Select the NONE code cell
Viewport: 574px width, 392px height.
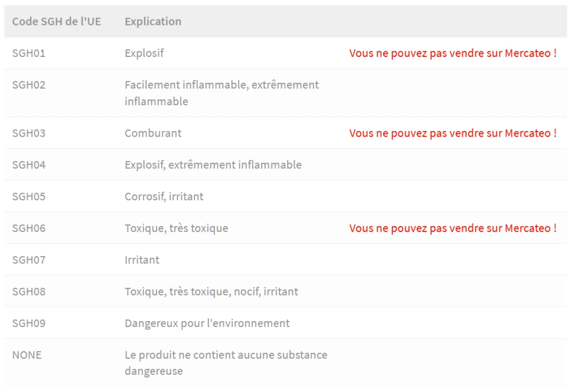tap(27, 355)
